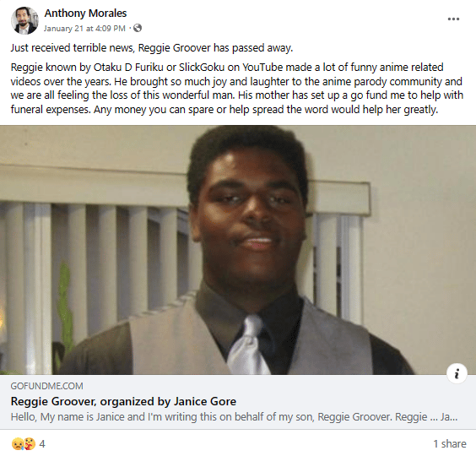
Task: Open the GoFundMe link preview image
Action: coord(238,250)
